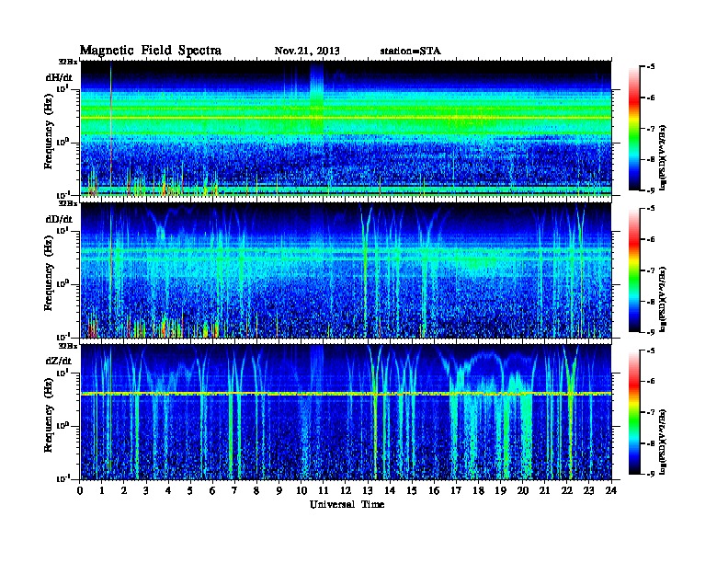Click hour tick label "22" on time axis
The width and height of the screenshot is (728, 563).
coord(567,491)
